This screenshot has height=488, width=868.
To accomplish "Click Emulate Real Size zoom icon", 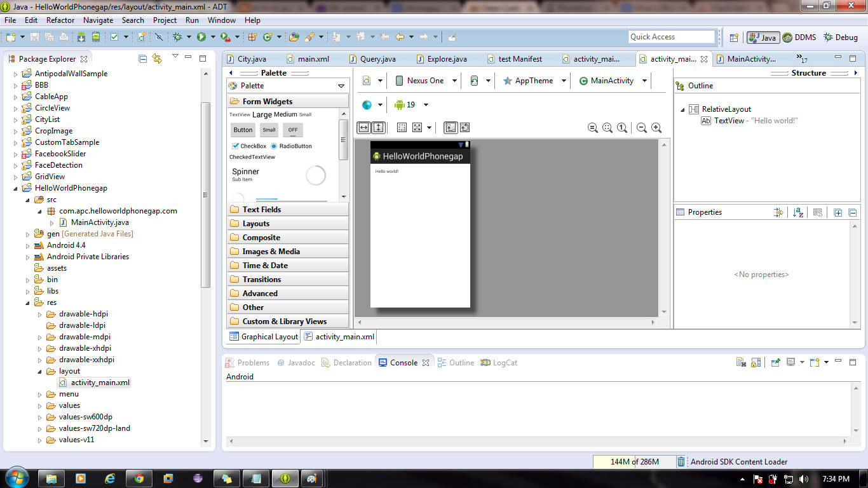I will (593, 128).
